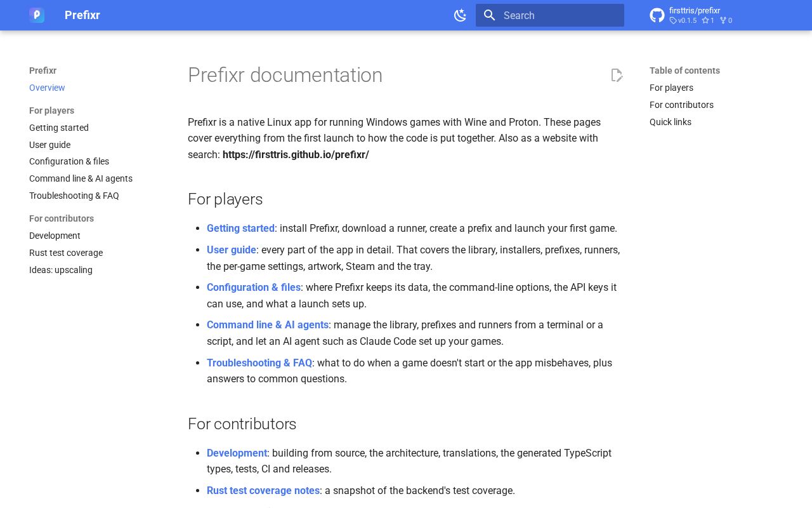
Task: Follow the User guide link in the article
Action: [232, 250]
